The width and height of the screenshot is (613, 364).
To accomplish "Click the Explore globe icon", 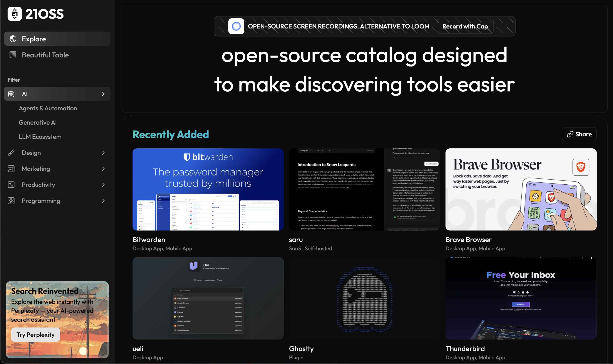I will point(13,39).
